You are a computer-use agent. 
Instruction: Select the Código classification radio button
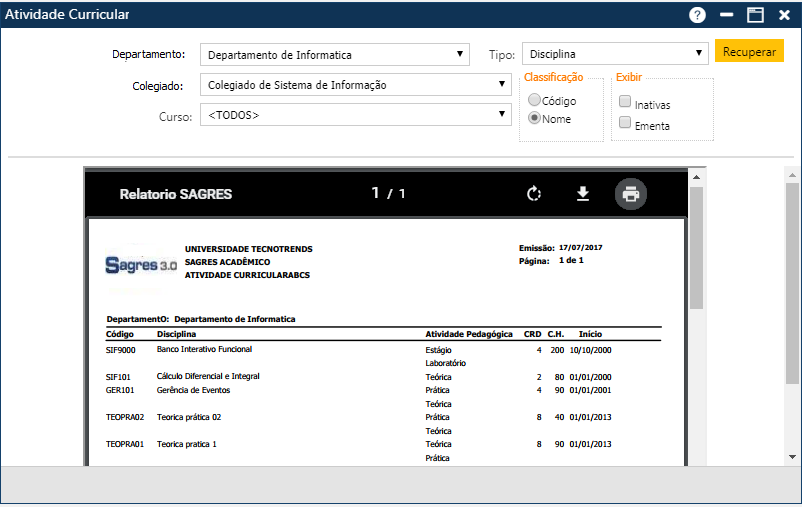pos(534,100)
